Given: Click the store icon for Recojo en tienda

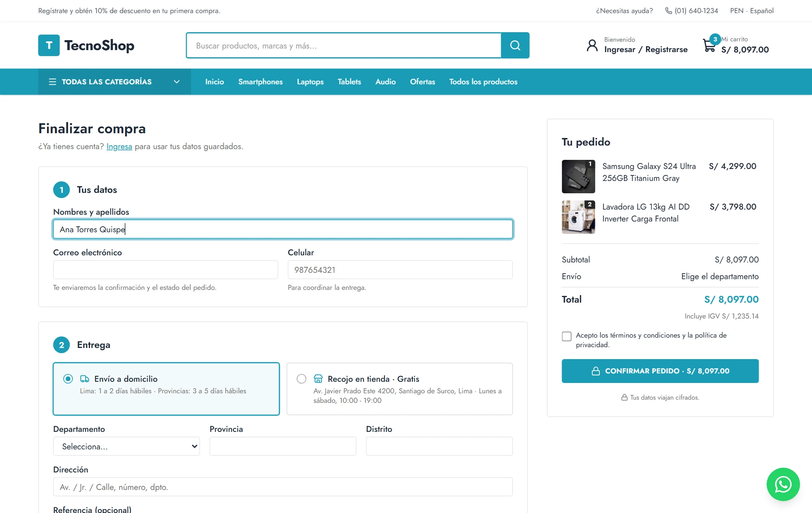Looking at the screenshot, I should click(x=318, y=379).
